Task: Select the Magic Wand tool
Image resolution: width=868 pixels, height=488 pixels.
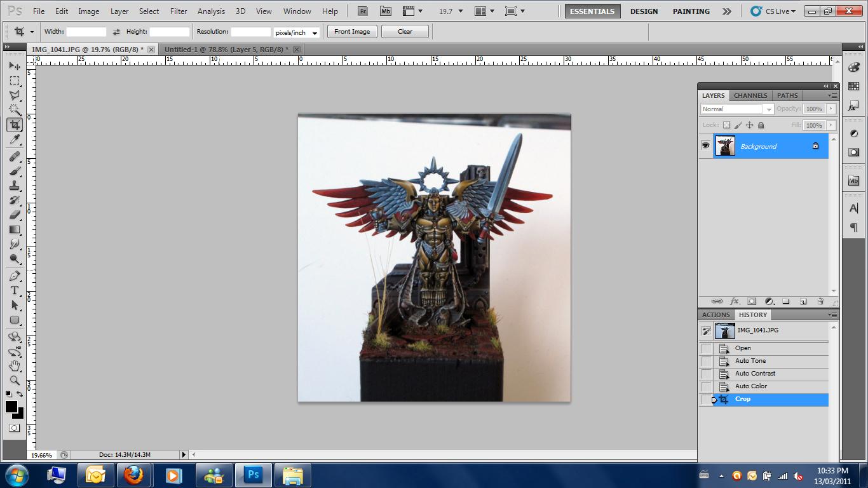Action: pos(15,110)
